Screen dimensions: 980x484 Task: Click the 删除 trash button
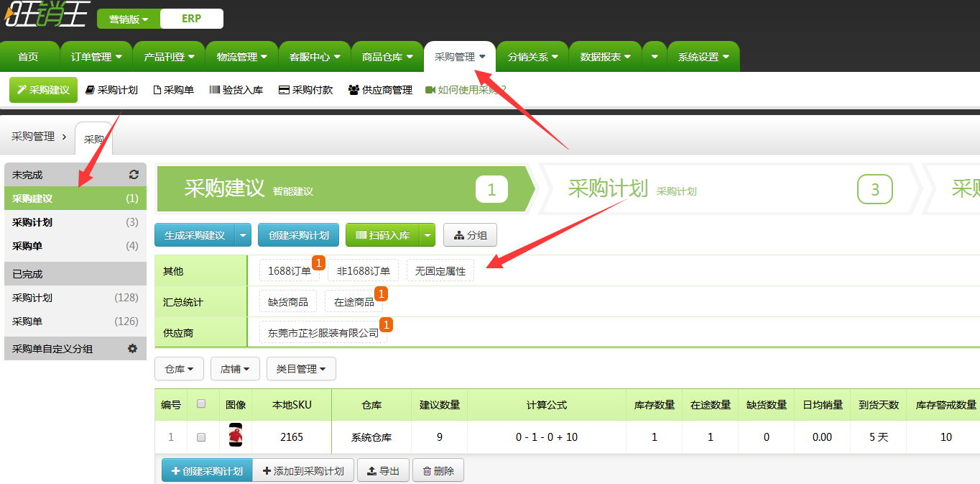[x=438, y=471]
